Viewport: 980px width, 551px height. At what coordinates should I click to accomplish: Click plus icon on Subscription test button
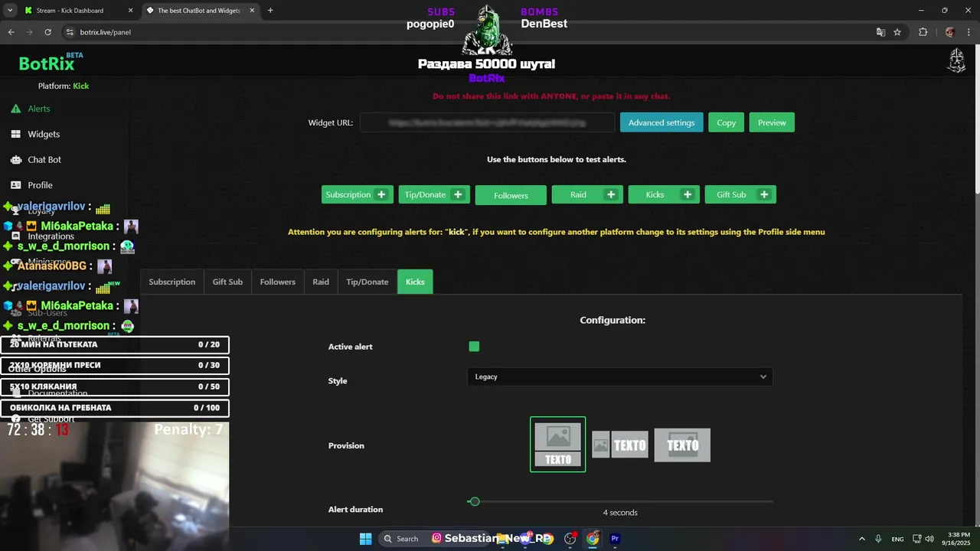coord(381,194)
